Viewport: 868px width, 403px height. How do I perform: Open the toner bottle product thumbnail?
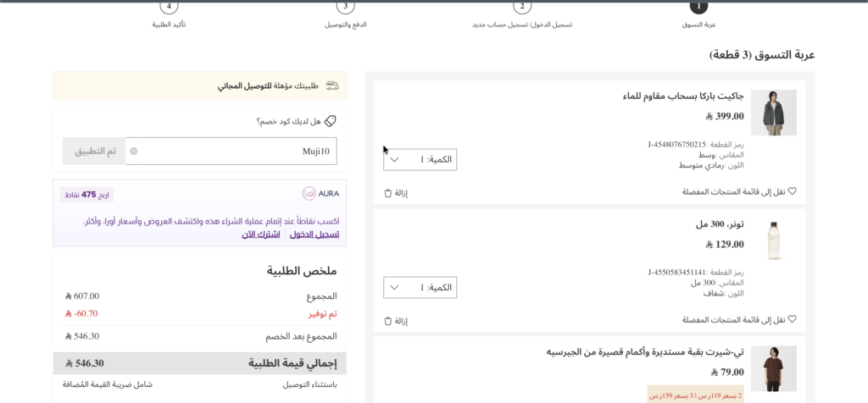click(773, 240)
